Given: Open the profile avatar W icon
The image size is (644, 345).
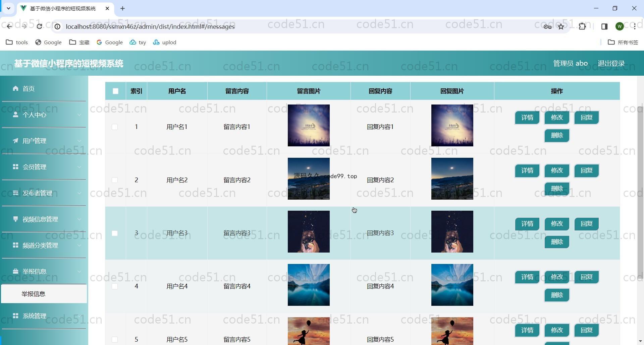Looking at the screenshot, I should coord(620,26).
